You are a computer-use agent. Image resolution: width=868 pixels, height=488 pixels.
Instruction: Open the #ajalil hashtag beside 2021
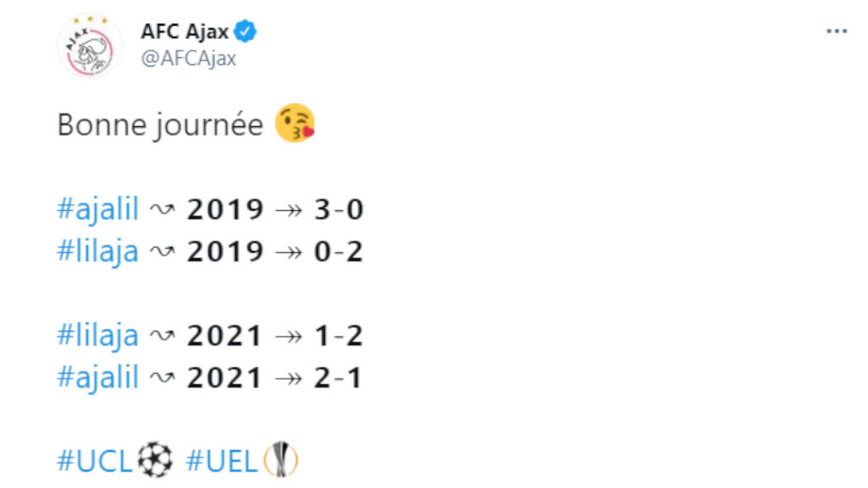[98, 378]
